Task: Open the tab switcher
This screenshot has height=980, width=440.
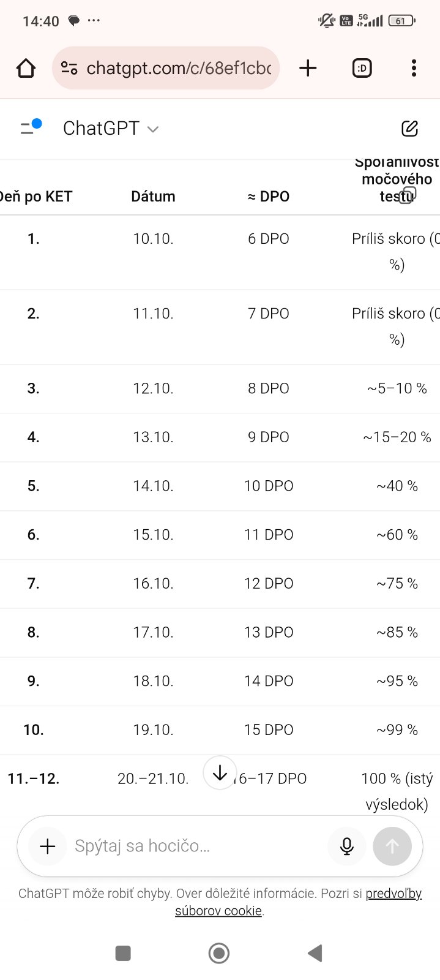Action: point(362,68)
